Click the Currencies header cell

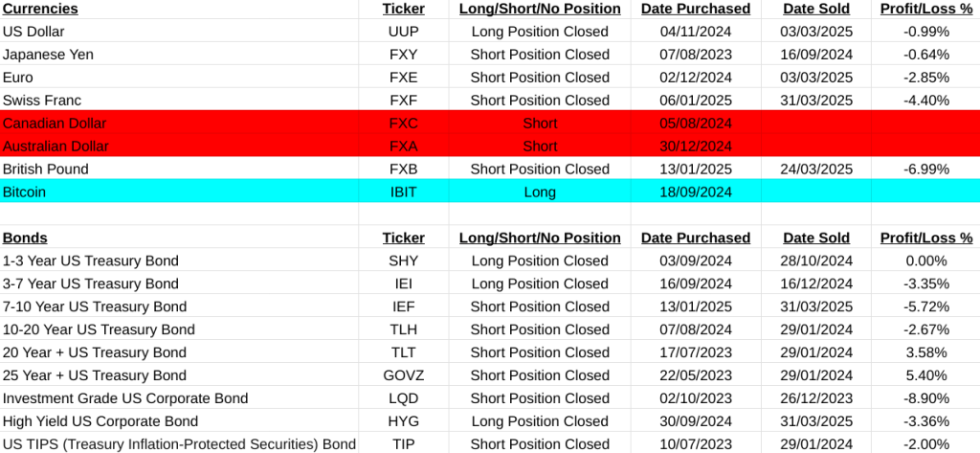40,9
